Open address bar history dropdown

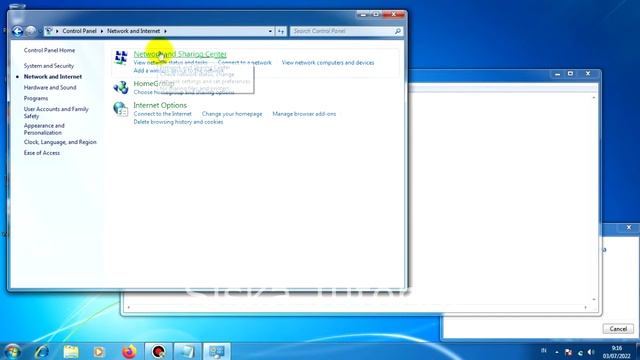[x=270, y=31]
